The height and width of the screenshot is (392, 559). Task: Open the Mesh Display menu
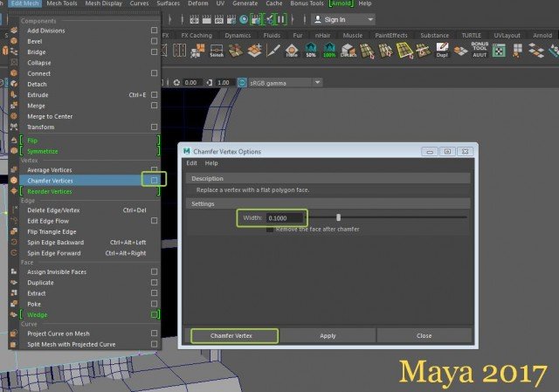click(103, 3)
